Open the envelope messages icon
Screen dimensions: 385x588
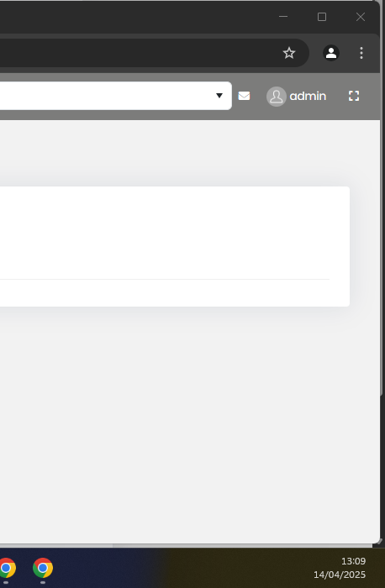click(244, 96)
